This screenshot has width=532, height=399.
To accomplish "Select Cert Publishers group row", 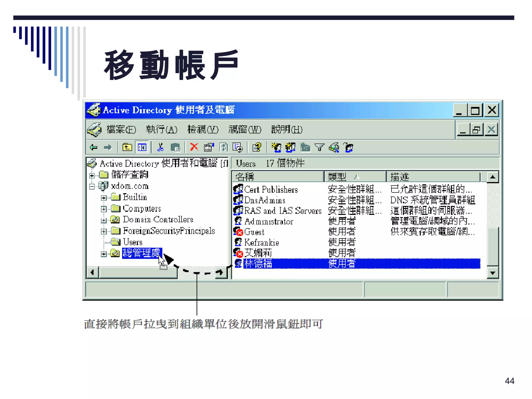I will (356, 189).
